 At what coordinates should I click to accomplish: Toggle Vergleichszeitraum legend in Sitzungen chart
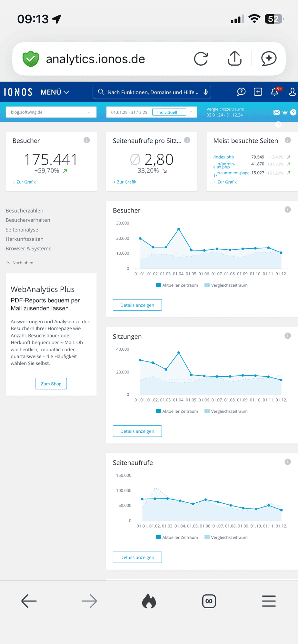point(226,412)
